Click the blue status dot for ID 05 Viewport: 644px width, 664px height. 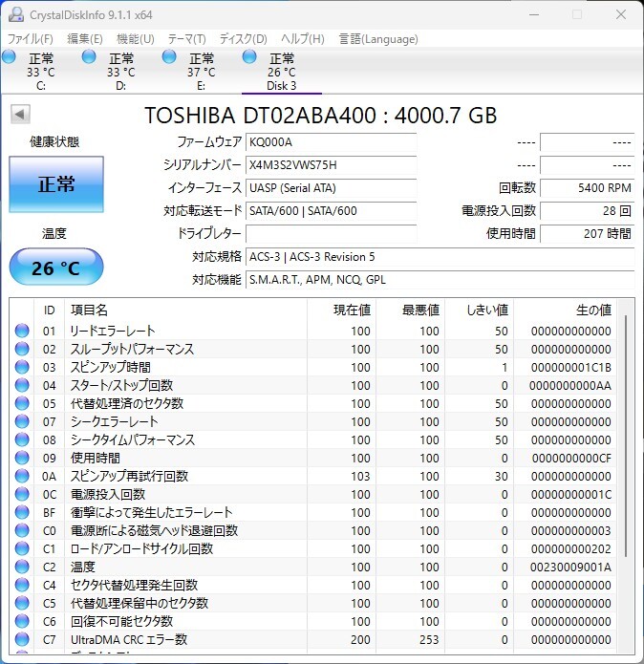click(22, 403)
